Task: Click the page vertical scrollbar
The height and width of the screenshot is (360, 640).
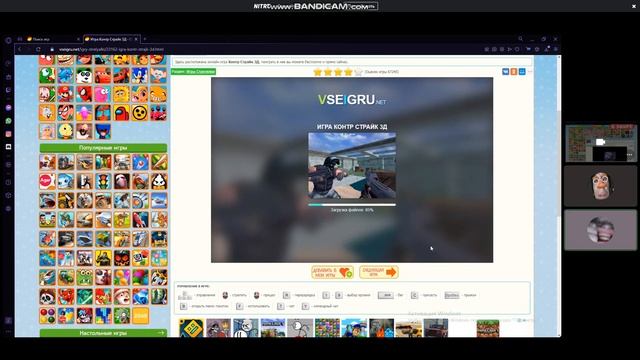Action: click(559, 163)
